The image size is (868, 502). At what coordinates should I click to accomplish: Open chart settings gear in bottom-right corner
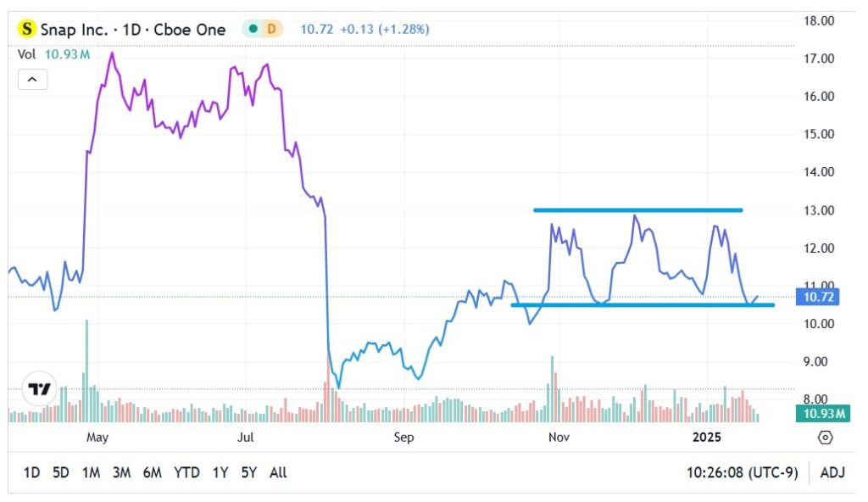point(825,438)
